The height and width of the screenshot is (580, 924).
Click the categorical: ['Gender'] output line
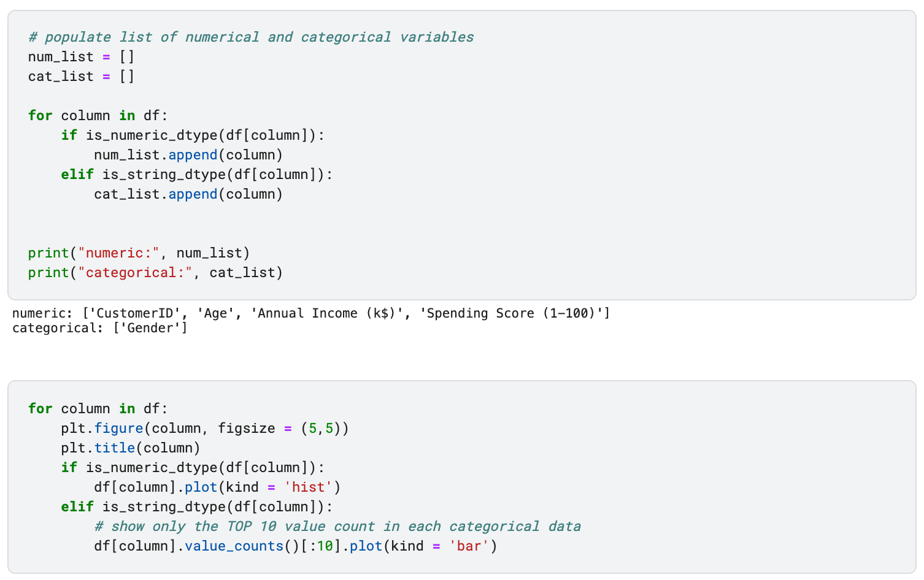[x=100, y=328]
